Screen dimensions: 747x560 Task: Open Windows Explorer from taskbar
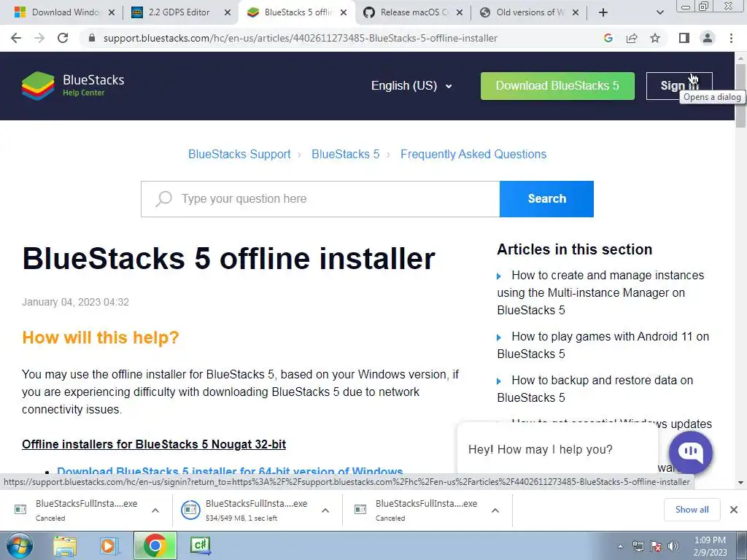coord(65,545)
